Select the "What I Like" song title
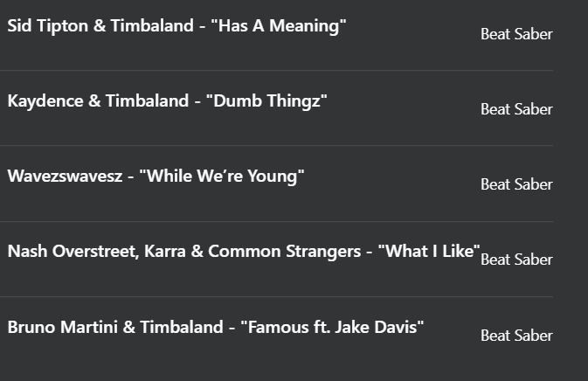 (x=429, y=252)
